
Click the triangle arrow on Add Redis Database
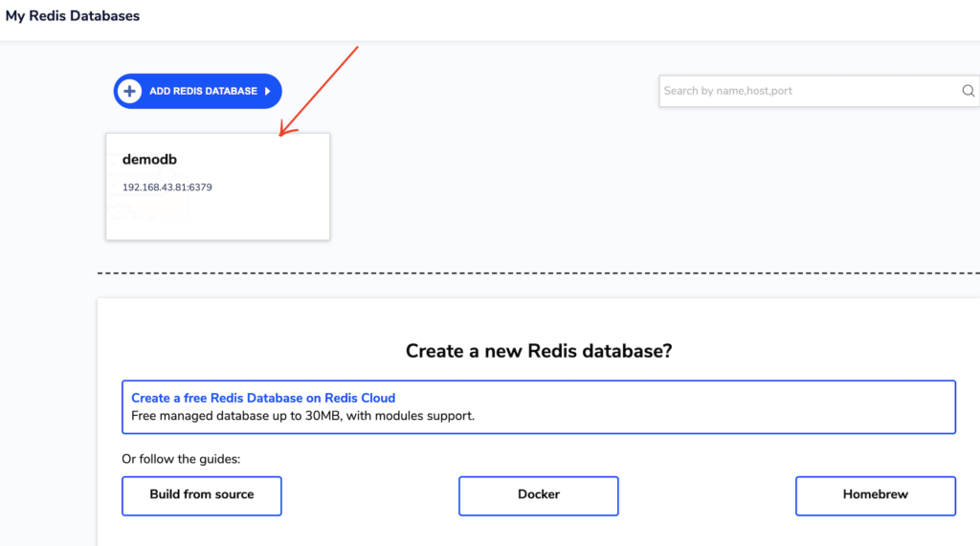(268, 91)
